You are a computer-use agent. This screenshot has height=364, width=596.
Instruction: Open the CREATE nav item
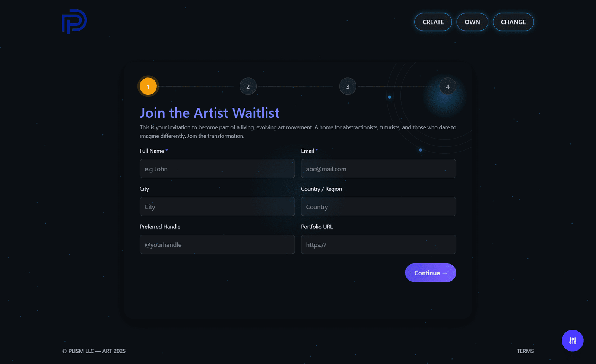(433, 22)
